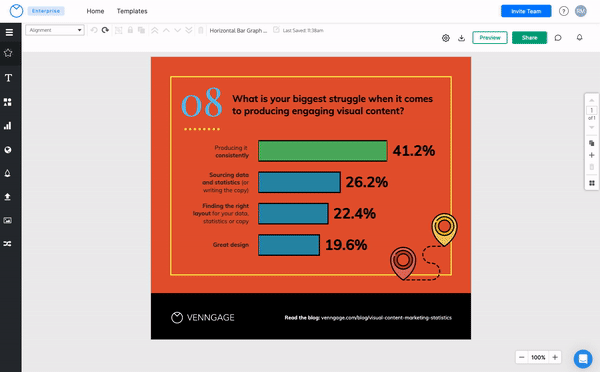Image resolution: width=600 pixels, height=372 pixels.
Task: Open the Text tool panel
Action: pyautogui.click(x=8, y=78)
